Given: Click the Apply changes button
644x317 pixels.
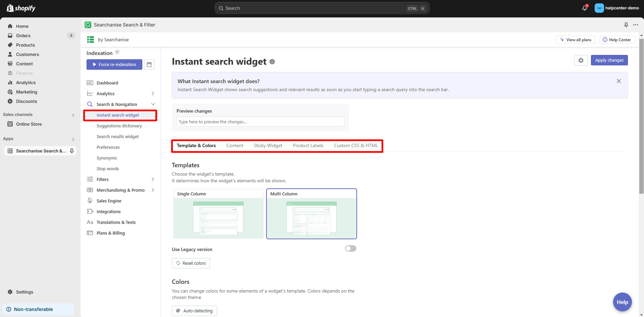Looking at the screenshot, I should coord(609,60).
